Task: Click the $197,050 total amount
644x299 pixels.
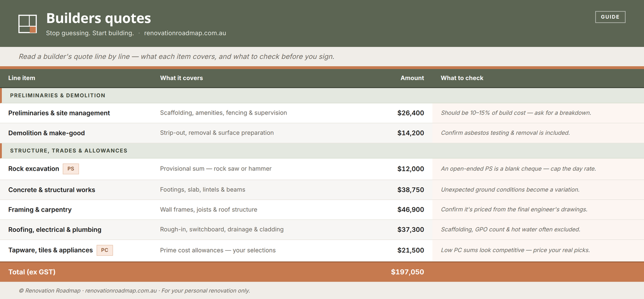Action: (408, 272)
